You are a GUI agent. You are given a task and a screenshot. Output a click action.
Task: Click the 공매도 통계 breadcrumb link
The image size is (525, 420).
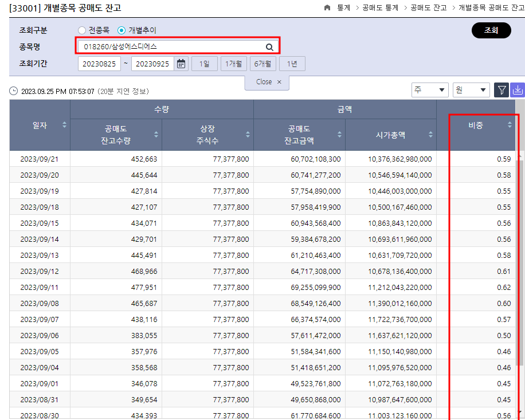click(x=381, y=7)
